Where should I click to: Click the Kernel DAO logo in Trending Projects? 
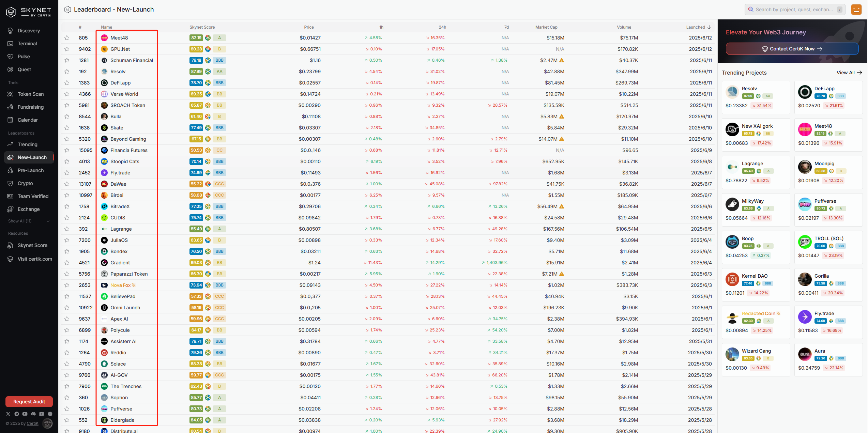pyautogui.click(x=732, y=279)
